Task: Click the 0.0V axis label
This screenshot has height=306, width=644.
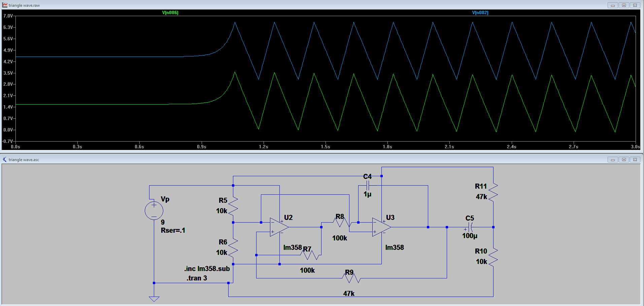Action: (x=8, y=130)
